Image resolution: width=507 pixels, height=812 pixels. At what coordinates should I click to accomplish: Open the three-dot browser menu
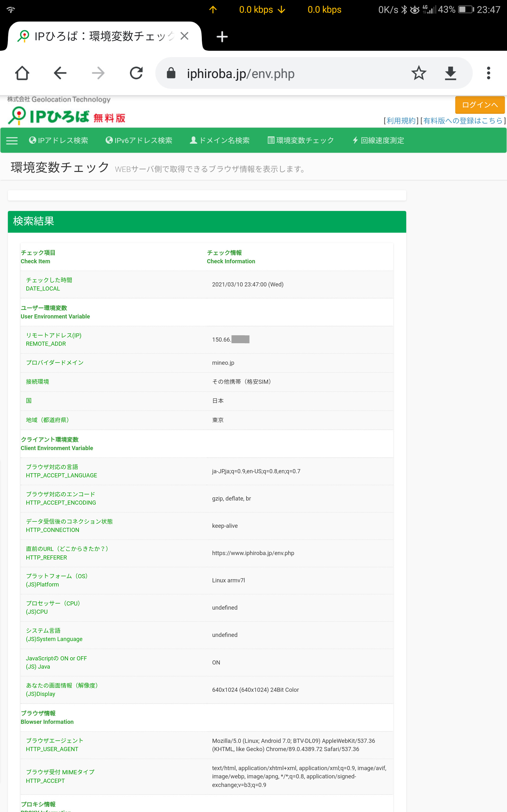coord(488,73)
